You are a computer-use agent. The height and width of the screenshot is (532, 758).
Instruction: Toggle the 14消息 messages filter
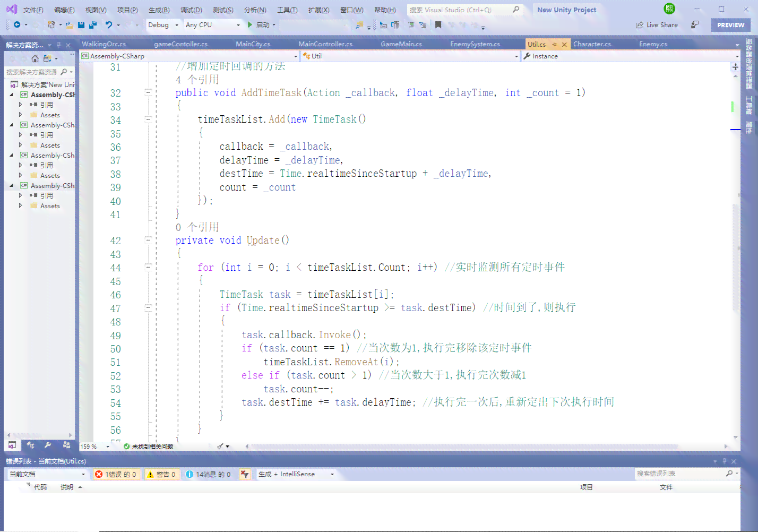point(208,474)
